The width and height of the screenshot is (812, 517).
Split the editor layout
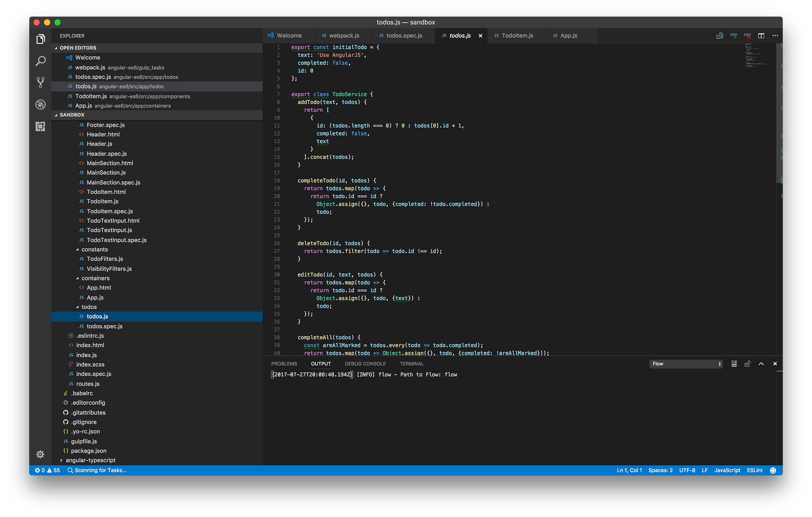[x=761, y=36]
